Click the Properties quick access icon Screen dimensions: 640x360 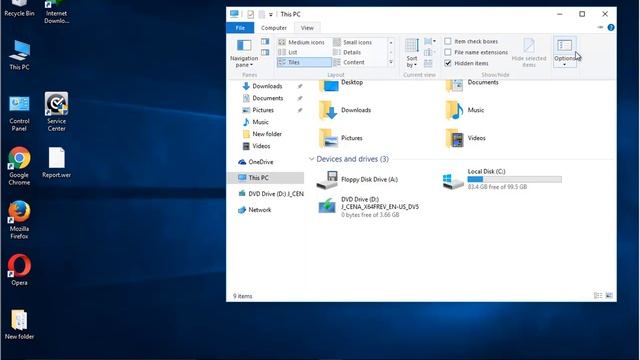pyautogui.click(x=250, y=14)
